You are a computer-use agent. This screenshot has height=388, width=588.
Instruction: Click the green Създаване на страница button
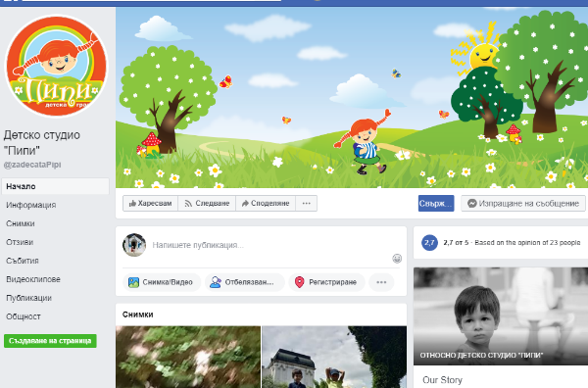(50, 341)
